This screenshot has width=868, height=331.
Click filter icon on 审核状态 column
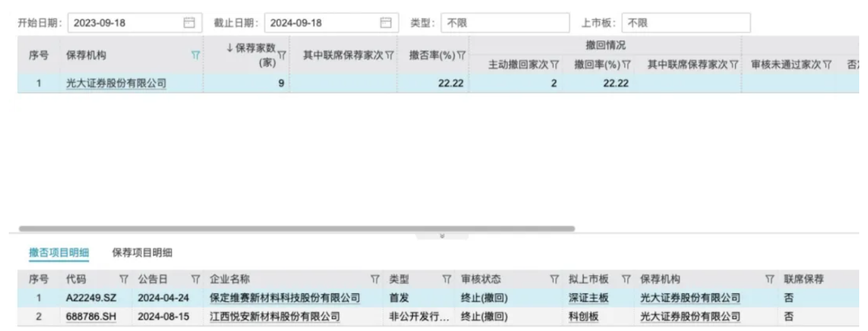[x=555, y=279]
